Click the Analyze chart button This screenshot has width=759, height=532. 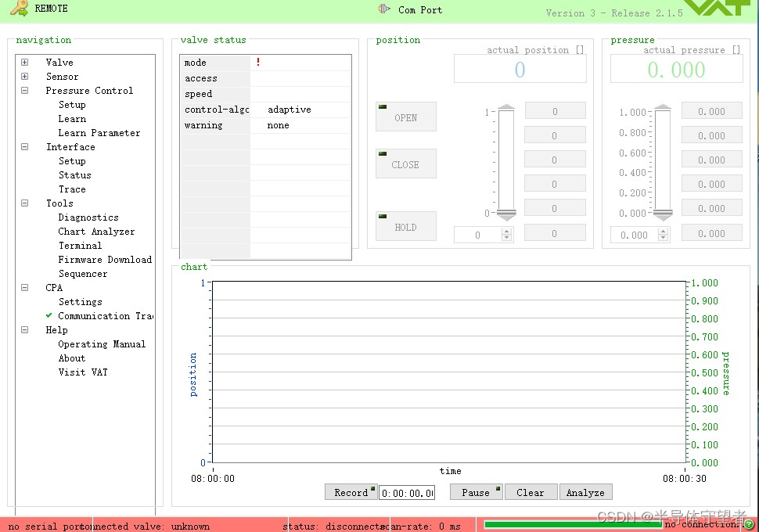[x=585, y=492]
